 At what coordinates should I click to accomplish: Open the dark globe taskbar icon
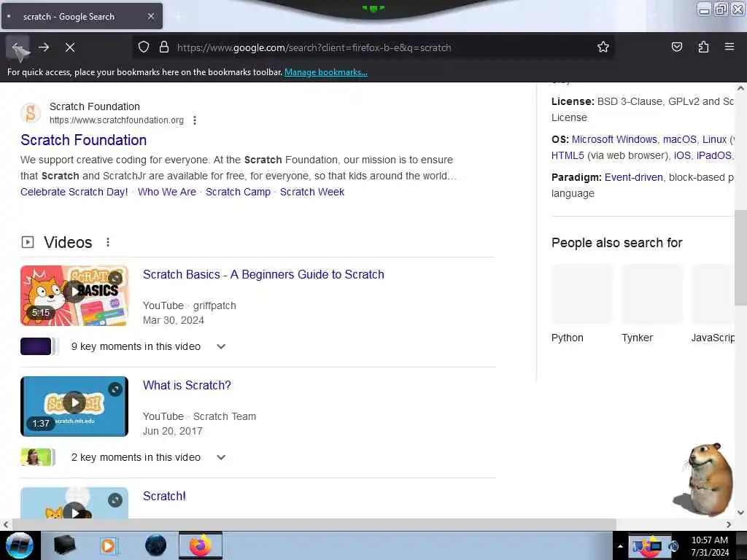pos(155,545)
